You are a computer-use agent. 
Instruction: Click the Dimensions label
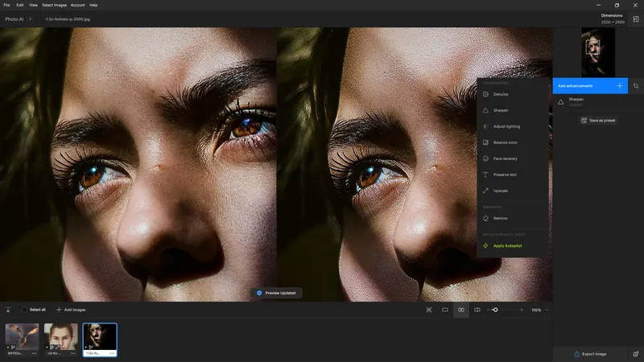(x=612, y=15)
